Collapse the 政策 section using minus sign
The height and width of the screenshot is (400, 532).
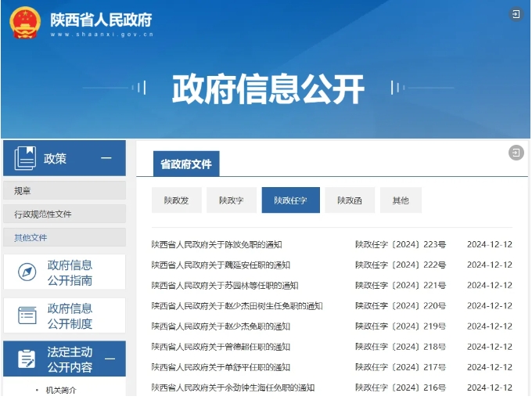tap(106, 158)
